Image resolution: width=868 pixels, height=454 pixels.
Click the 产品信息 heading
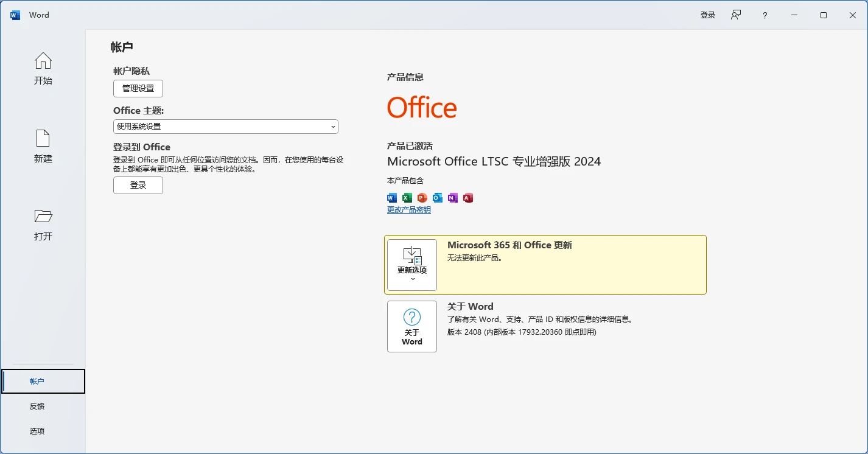pos(405,77)
